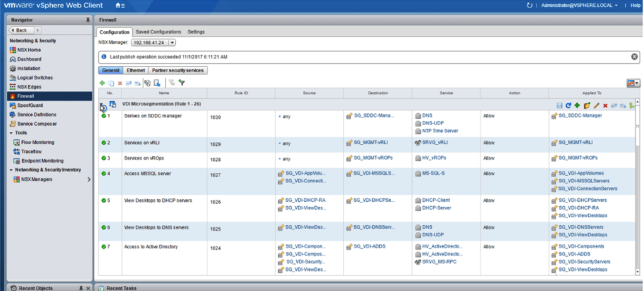The width and height of the screenshot is (644, 291).
Task: Select the General firewall tab
Action: pos(111,70)
